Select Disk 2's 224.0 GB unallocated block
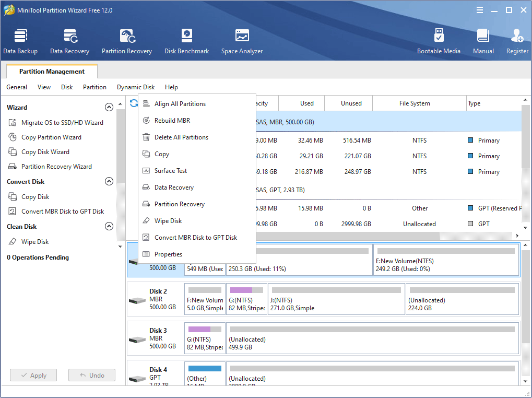 pos(462,299)
